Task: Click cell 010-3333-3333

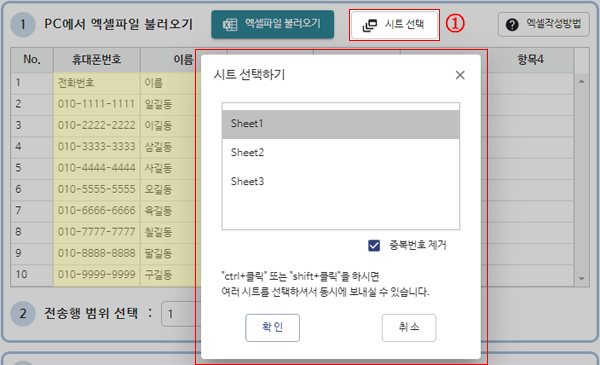Action: click(97, 147)
